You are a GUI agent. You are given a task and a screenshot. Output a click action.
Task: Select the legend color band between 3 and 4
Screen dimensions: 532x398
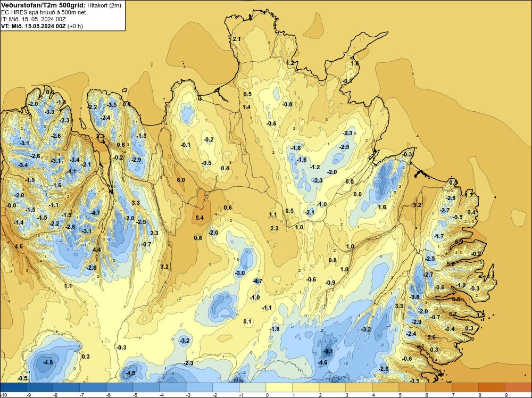coord(359,387)
